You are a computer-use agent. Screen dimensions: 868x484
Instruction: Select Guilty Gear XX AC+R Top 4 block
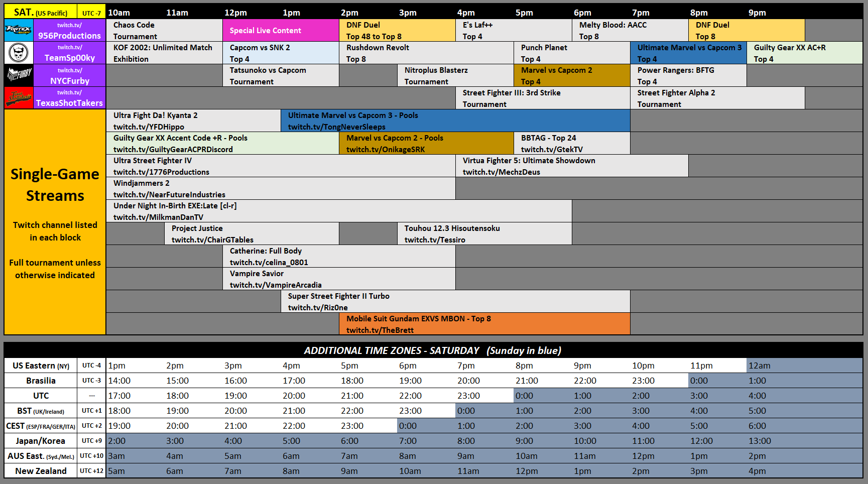click(x=805, y=53)
